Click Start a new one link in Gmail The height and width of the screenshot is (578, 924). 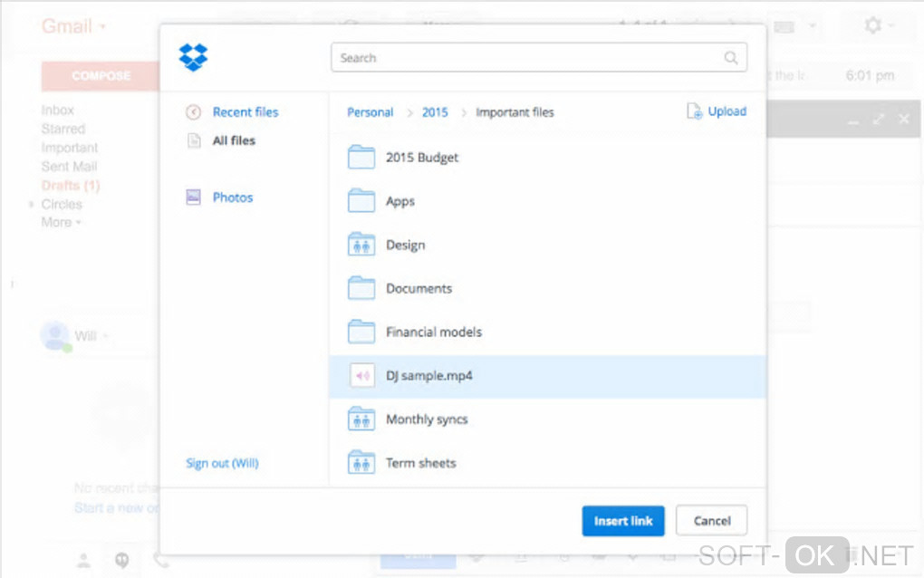pyautogui.click(x=117, y=508)
